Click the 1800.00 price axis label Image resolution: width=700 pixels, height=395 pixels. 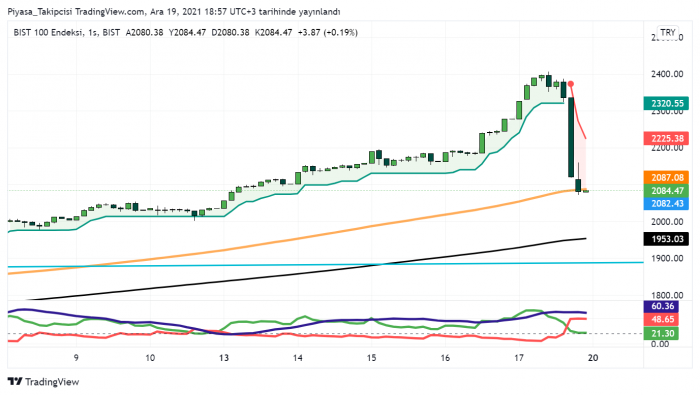(667, 295)
